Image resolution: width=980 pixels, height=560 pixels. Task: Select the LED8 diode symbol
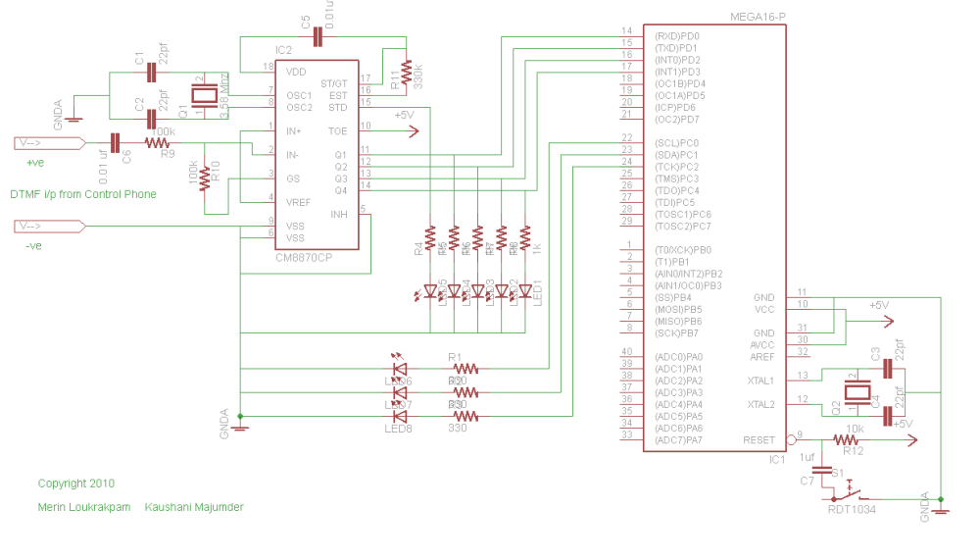(400, 417)
